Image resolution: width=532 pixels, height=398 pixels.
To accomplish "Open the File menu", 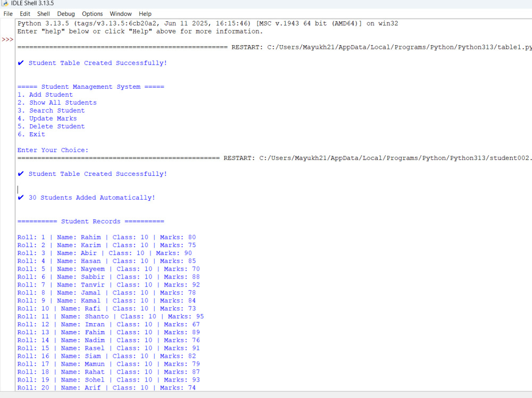I will pyautogui.click(x=8, y=14).
